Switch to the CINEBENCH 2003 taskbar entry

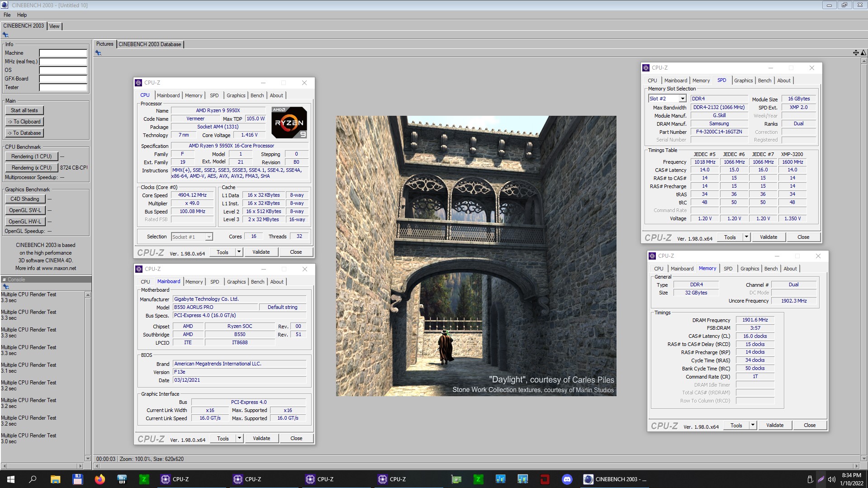pyautogui.click(x=615, y=479)
